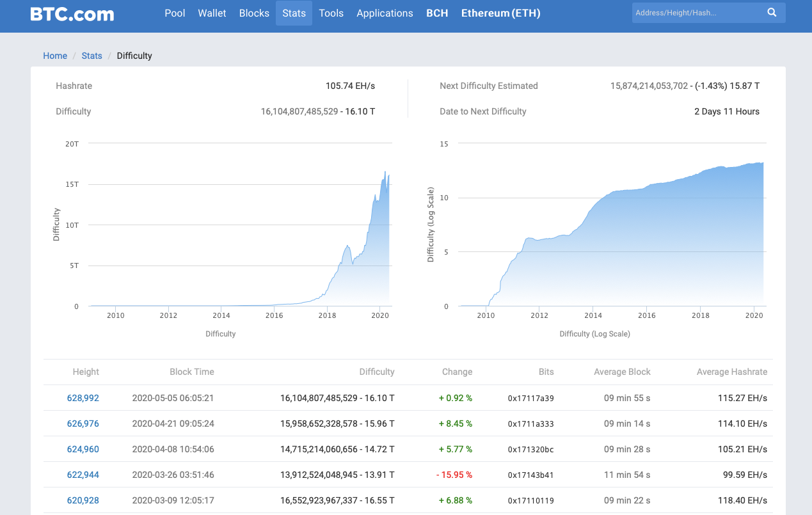Click the block time 2020-04-08 10:54:06
This screenshot has height=515, width=812.
coord(173,449)
